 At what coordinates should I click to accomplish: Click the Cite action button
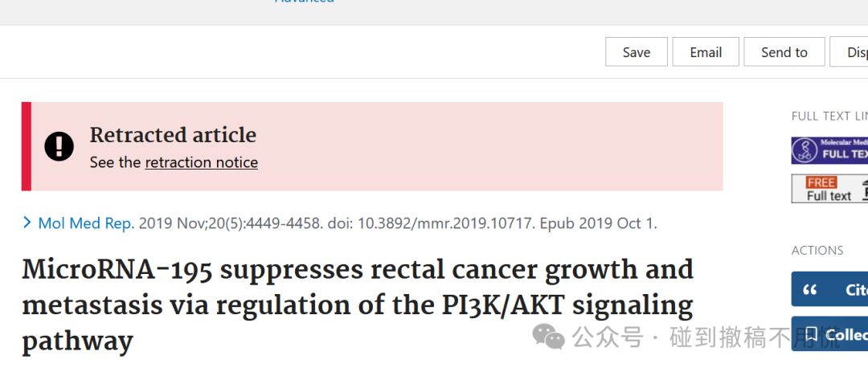coord(829,289)
